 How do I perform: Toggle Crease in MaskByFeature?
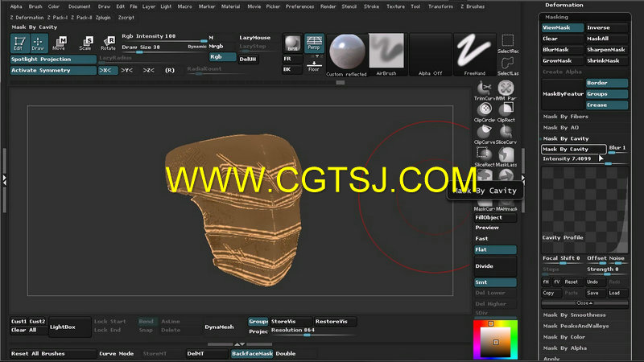[x=607, y=105]
